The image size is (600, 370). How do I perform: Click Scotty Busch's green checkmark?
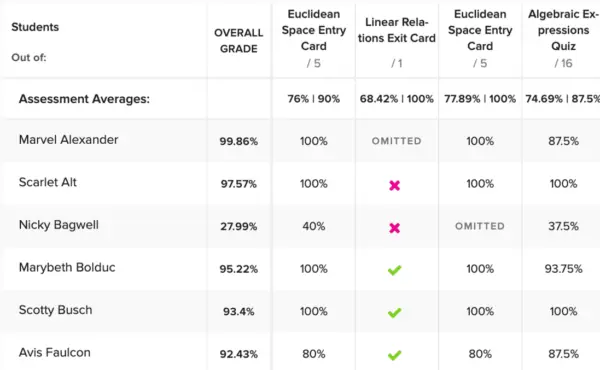click(x=395, y=313)
